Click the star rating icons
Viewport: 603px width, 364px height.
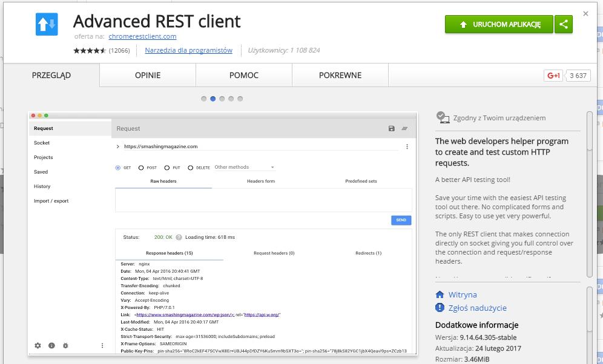[x=90, y=50]
